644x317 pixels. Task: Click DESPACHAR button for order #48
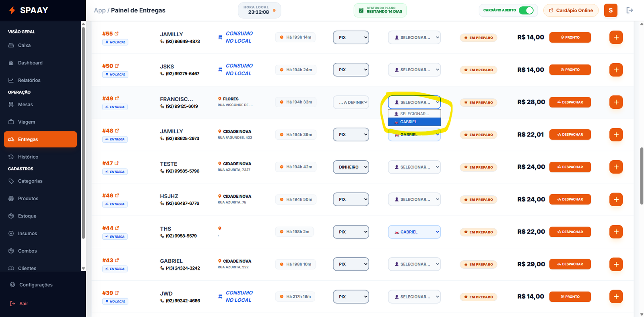pos(570,135)
